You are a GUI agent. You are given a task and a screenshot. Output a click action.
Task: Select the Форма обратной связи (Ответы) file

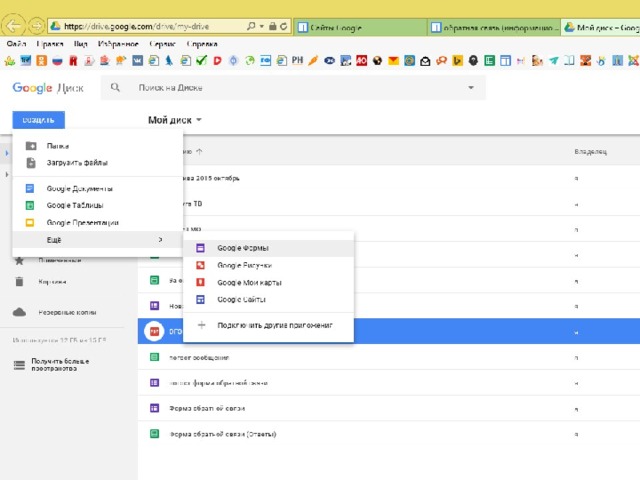tap(222, 434)
